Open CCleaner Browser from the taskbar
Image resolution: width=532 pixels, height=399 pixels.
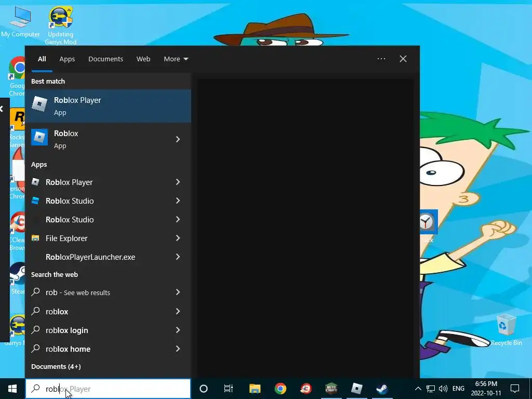click(305, 389)
